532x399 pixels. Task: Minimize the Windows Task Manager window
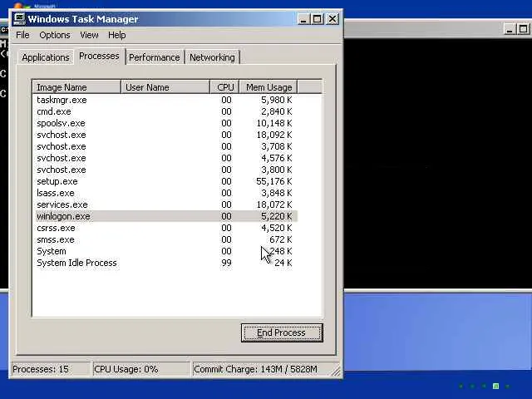coord(303,19)
